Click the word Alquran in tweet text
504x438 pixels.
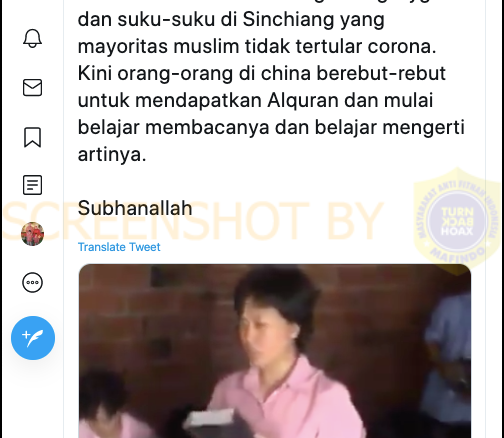coord(303,100)
